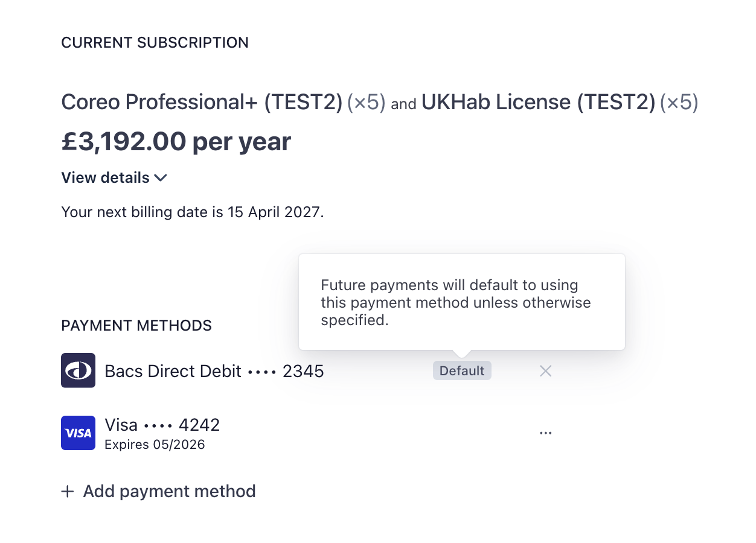Click the Current Subscription heading
This screenshot has width=756, height=543.
pos(155,43)
